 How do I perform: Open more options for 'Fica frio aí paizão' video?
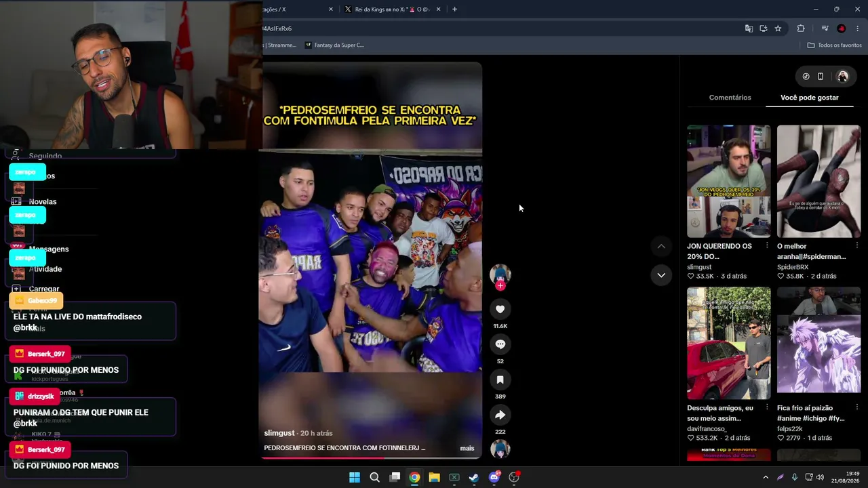click(x=857, y=407)
